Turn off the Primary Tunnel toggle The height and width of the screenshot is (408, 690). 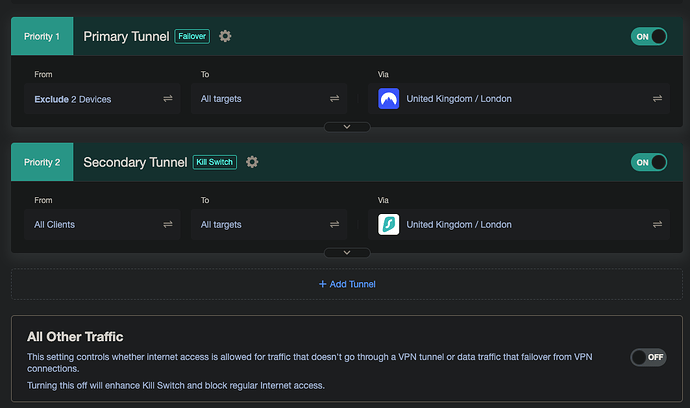[648, 36]
